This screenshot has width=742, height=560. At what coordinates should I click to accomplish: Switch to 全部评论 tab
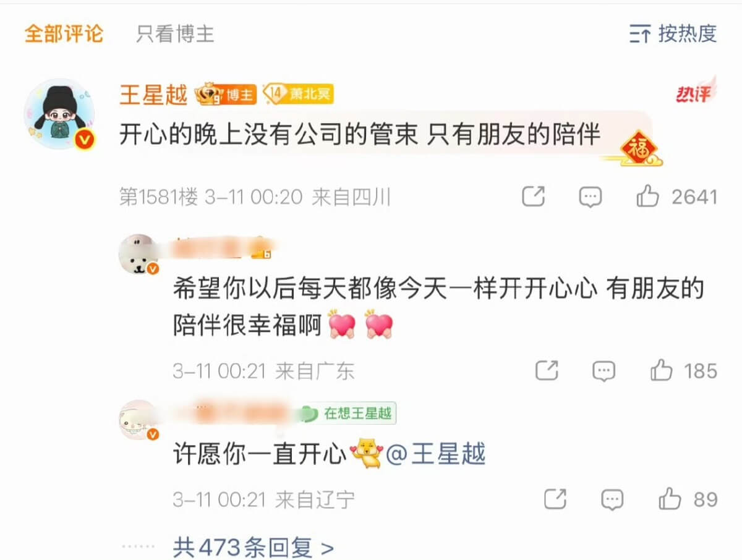coord(64,33)
